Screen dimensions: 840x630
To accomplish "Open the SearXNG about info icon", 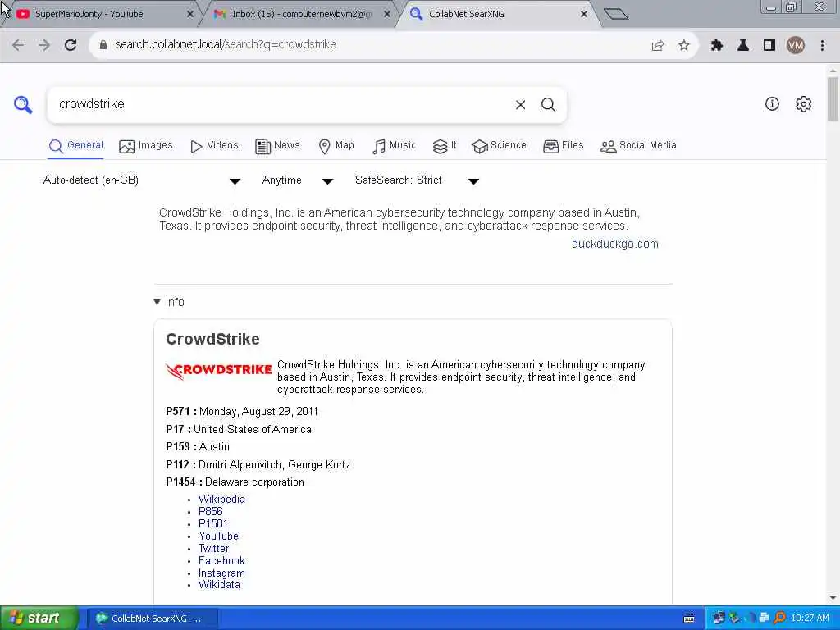I will click(772, 104).
